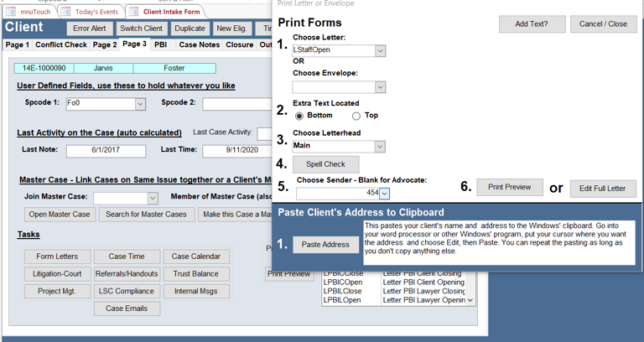Open the Choose Envelope dropdown
644x342 pixels.
[x=380, y=87]
